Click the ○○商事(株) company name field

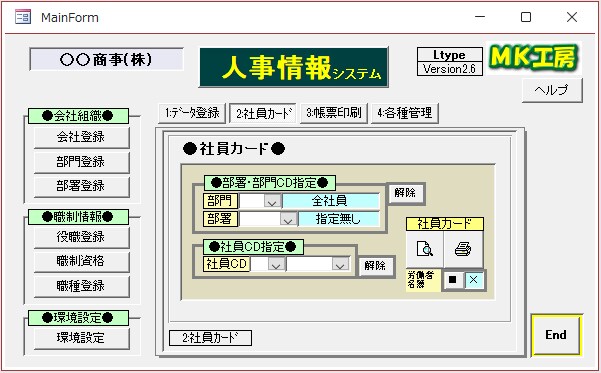[106, 59]
